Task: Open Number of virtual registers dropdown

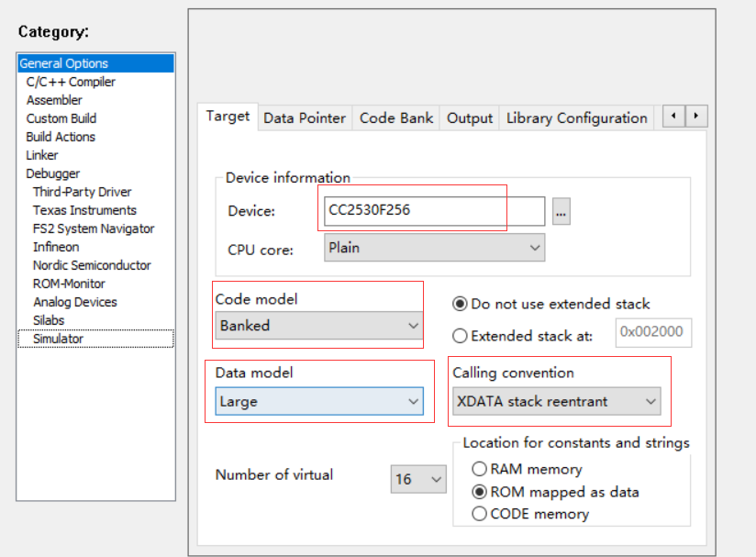Action: pos(418,479)
